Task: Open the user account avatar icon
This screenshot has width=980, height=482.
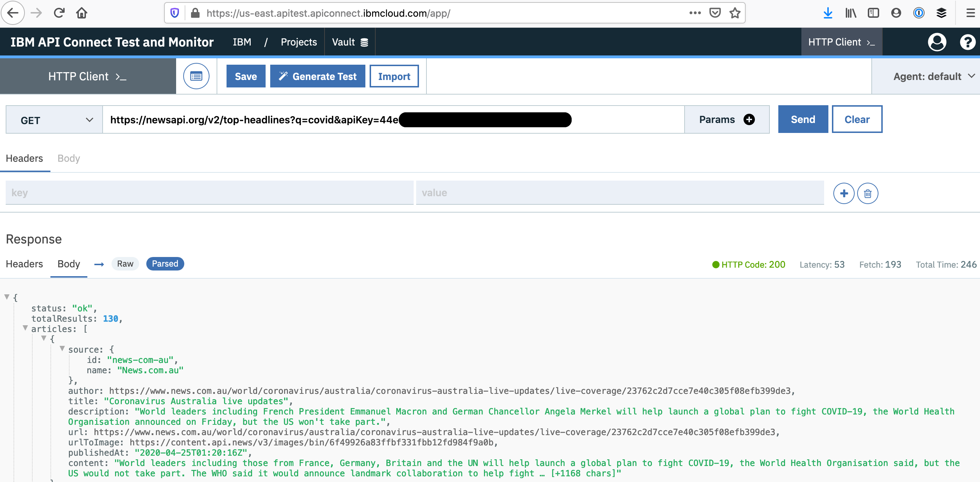Action: click(937, 42)
